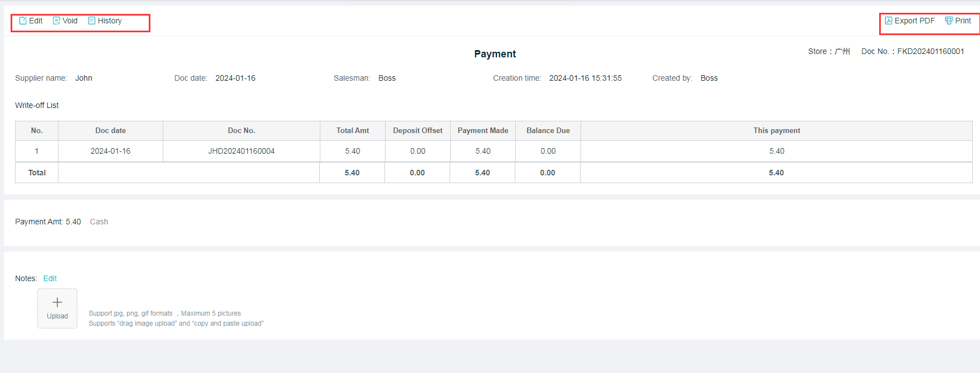Click the Doc No. column header
The height and width of the screenshot is (373, 980).
(241, 130)
